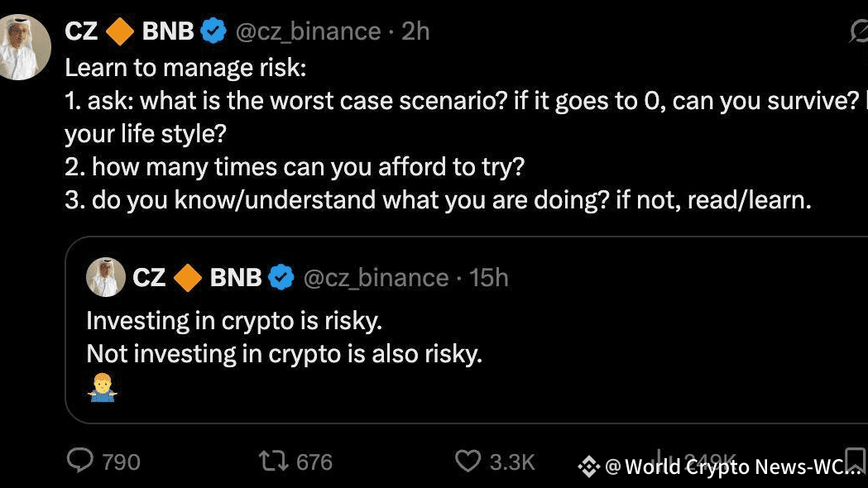Open the 15h timestamp on the quoted tweet
868x488 pixels.
pyautogui.click(x=489, y=277)
